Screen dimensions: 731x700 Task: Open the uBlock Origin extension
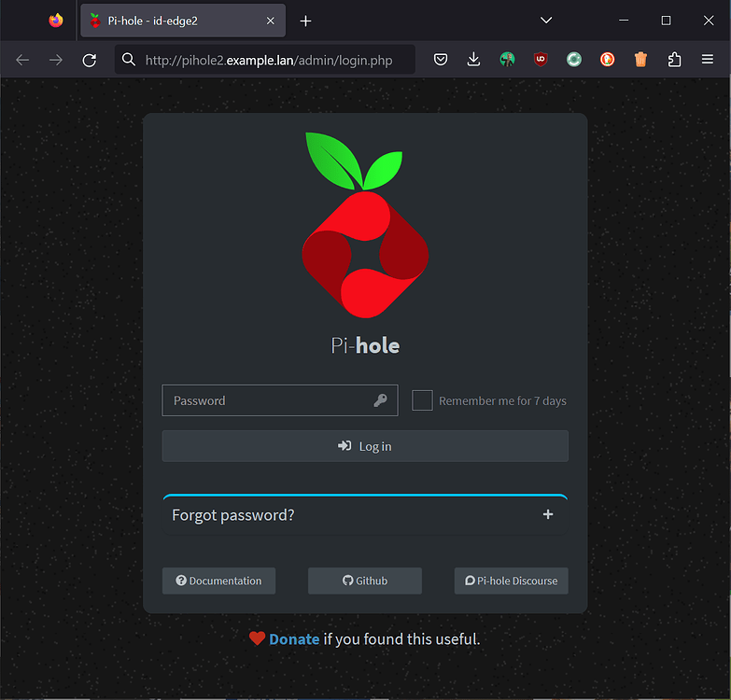click(x=541, y=60)
